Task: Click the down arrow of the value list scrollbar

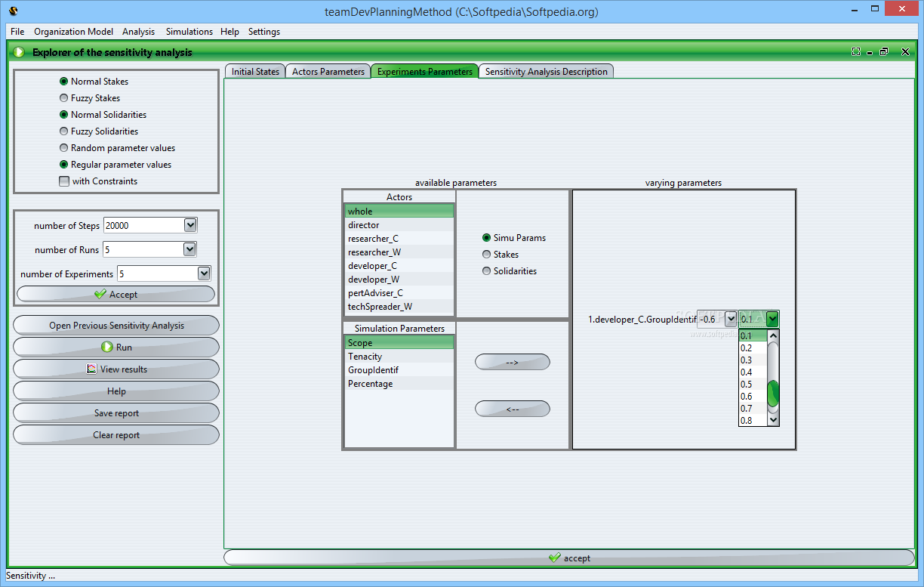Action: pyautogui.click(x=772, y=419)
